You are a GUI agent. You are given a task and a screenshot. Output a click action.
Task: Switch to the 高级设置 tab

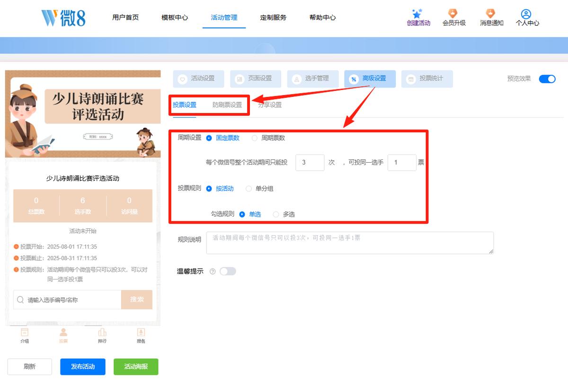370,79
